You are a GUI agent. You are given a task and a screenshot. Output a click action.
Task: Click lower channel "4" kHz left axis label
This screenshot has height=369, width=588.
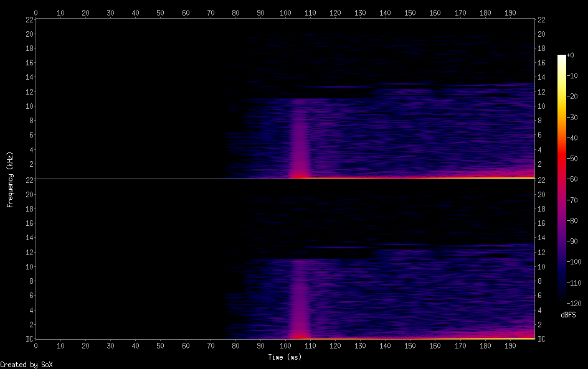click(x=31, y=310)
